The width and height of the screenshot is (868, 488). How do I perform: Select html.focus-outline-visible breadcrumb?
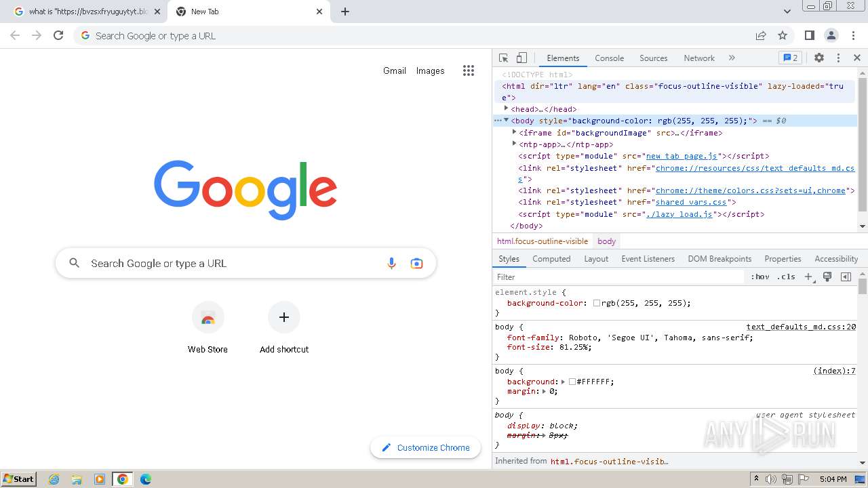[542, 241]
